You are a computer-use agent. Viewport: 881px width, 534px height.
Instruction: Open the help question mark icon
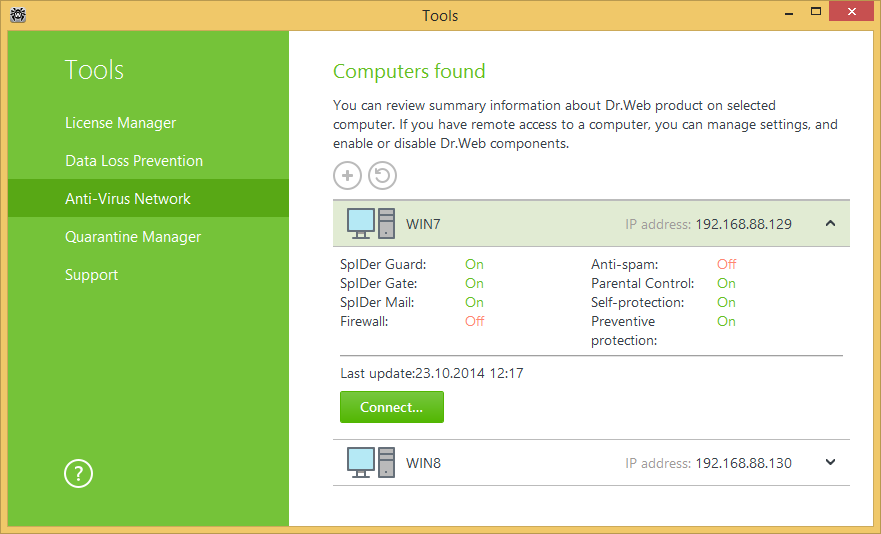78,474
